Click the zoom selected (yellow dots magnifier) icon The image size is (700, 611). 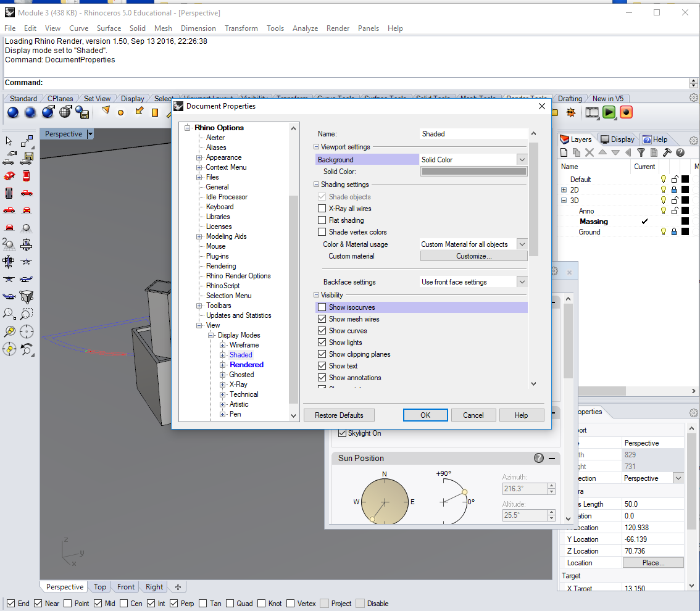pos(9,331)
